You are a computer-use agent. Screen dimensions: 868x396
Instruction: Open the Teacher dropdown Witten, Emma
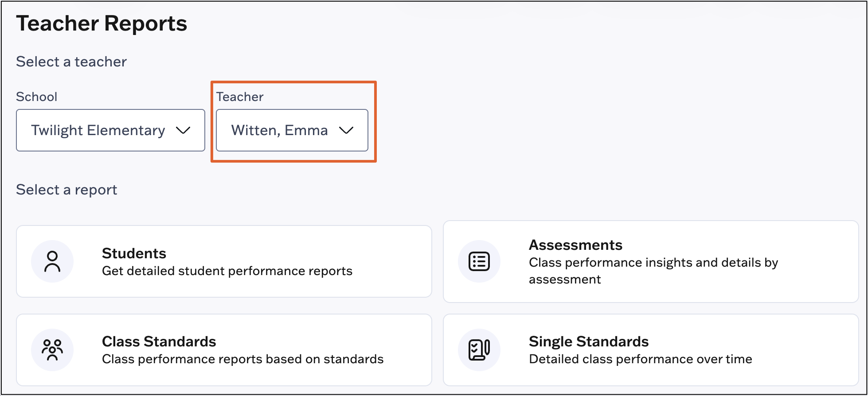[x=292, y=130]
